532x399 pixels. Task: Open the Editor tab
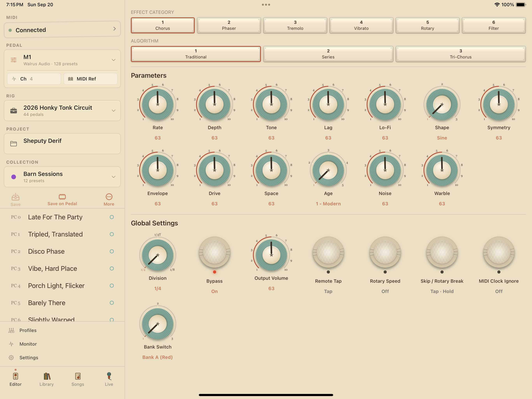click(x=15, y=379)
